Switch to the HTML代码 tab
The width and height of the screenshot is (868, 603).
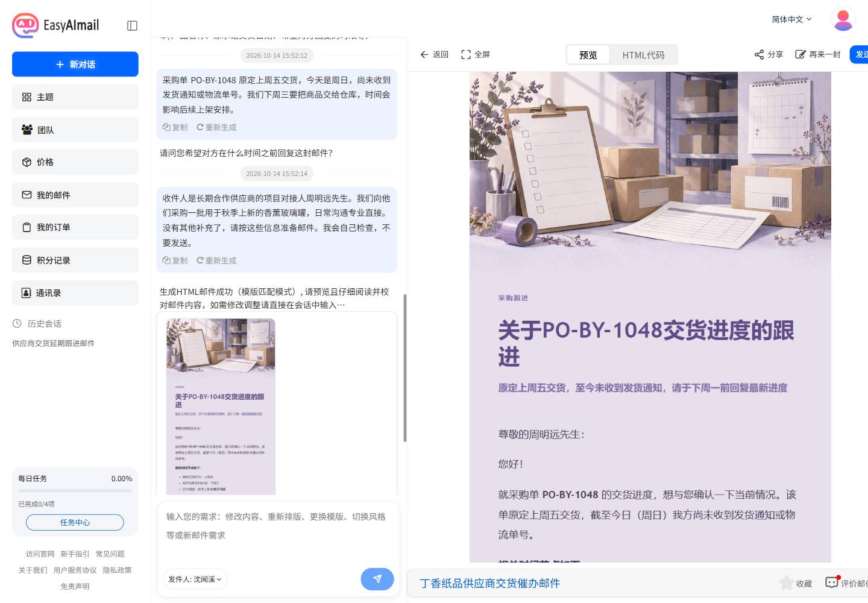643,55
